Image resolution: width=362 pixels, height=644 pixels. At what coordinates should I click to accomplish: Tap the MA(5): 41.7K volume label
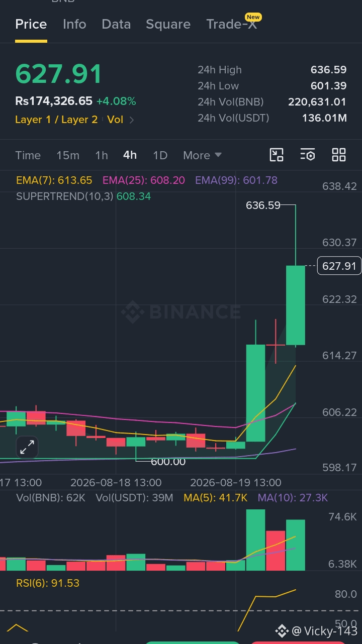[216, 498]
